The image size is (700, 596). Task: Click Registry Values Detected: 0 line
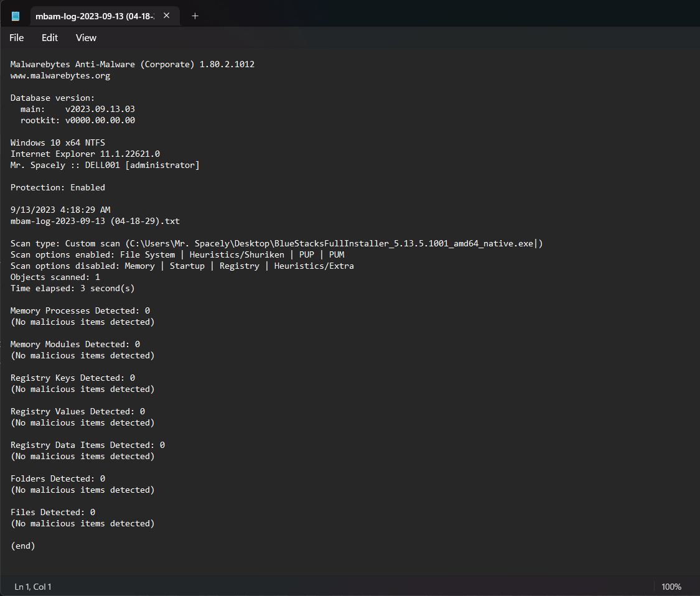(78, 411)
